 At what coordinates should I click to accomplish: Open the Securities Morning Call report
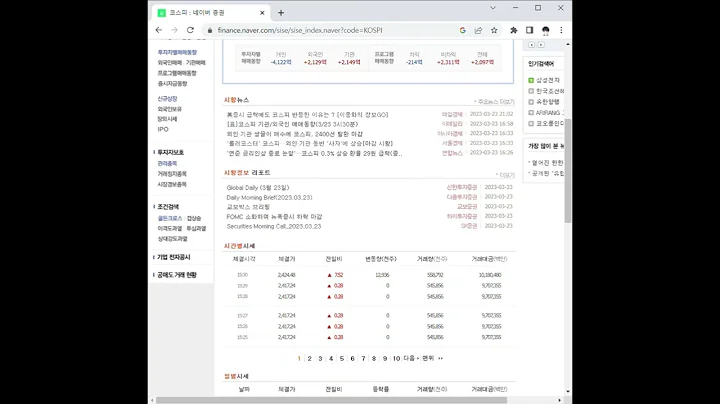click(x=274, y=226)
